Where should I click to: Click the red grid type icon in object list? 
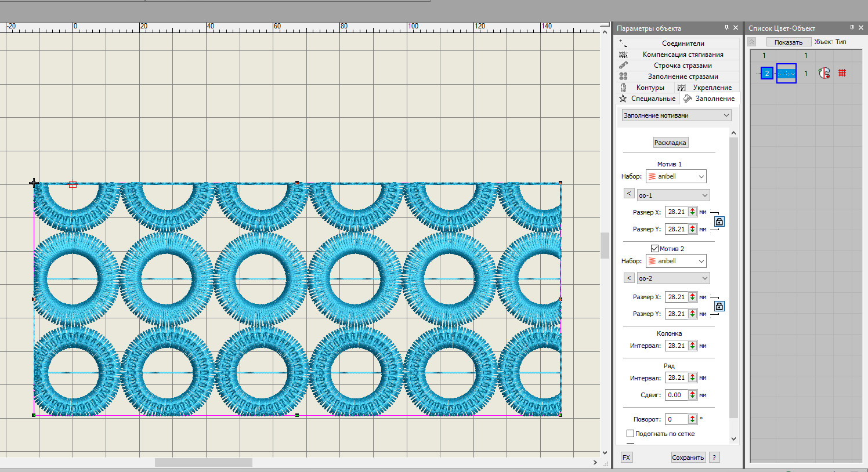(x=842, y=73)
